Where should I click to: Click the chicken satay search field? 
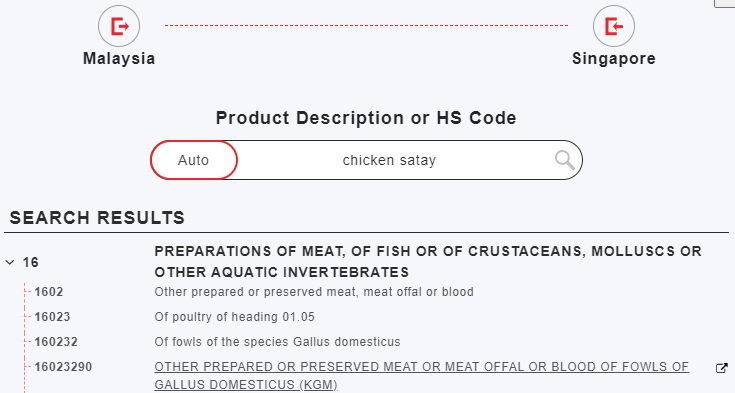tap(389, 160)
